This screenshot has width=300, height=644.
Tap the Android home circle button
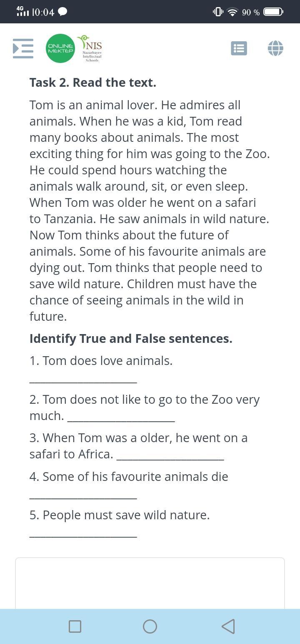[150, 626]
